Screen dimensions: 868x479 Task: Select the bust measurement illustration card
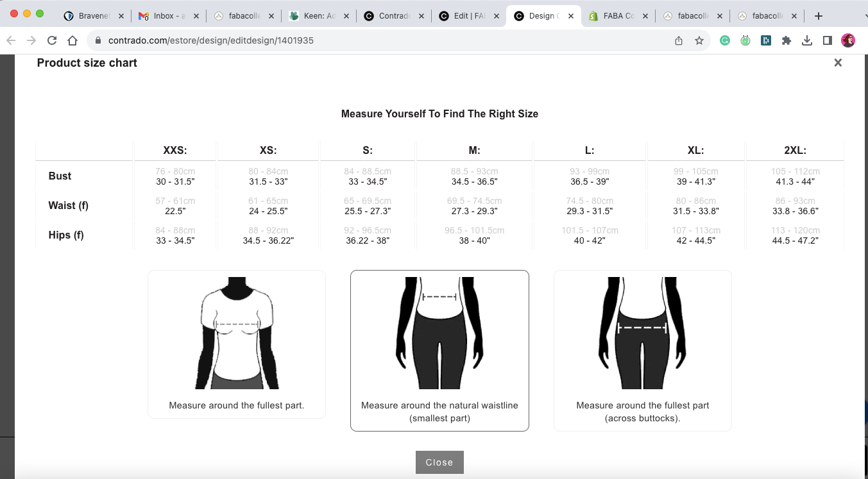tap(237, 344)
